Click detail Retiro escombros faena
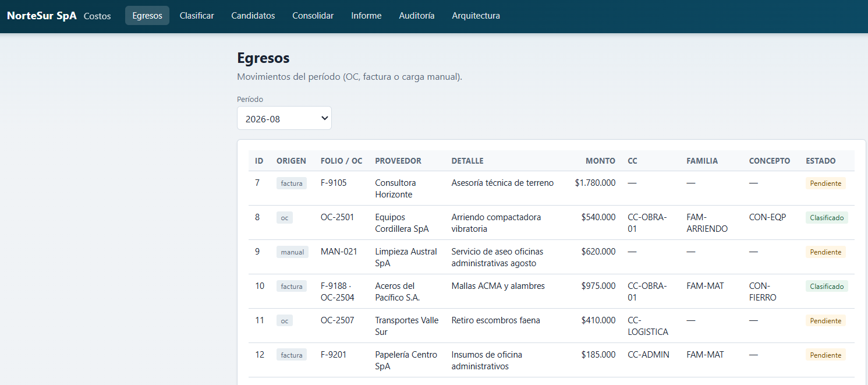Viewport: 868px width, 385px height. click(x=496, y=320)
